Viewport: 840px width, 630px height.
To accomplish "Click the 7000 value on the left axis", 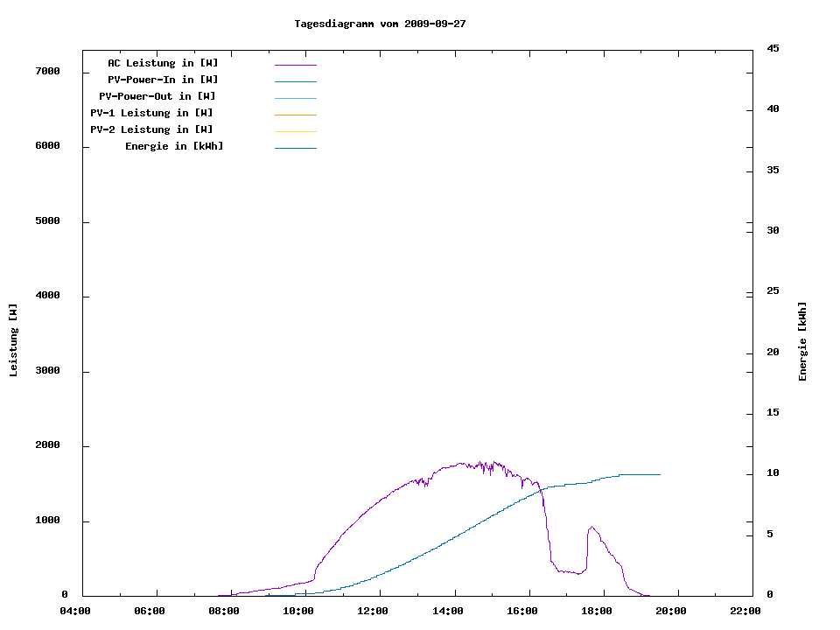I will 47,71.
